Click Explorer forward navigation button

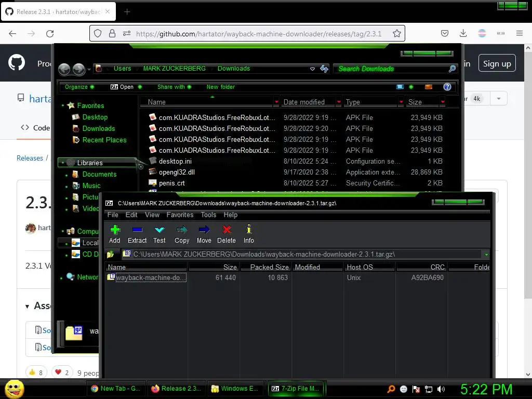[79, 69]
